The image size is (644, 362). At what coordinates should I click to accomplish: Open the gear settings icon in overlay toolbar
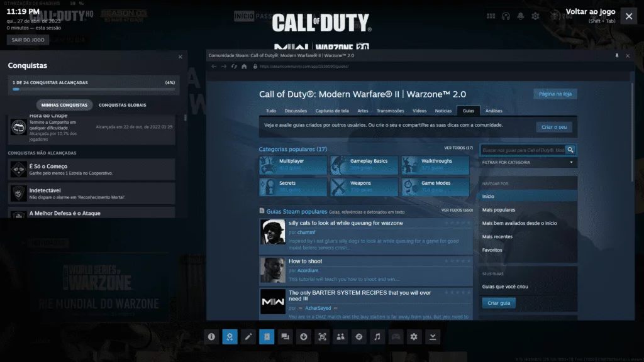pos(414,337)
